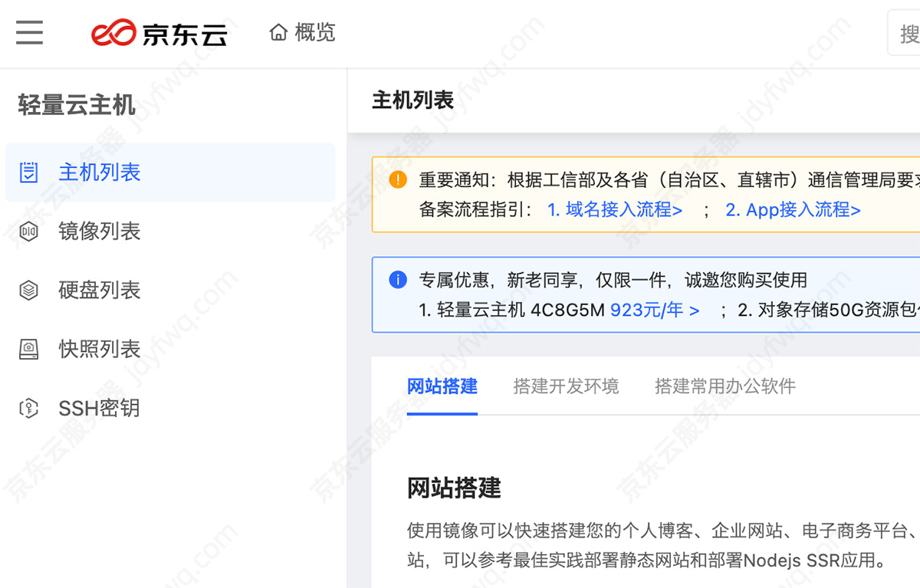The image size is (920, 588).
Task: Switch to the 网站搭建 tab
Action: pyautogui.click(x=442, y=386)
